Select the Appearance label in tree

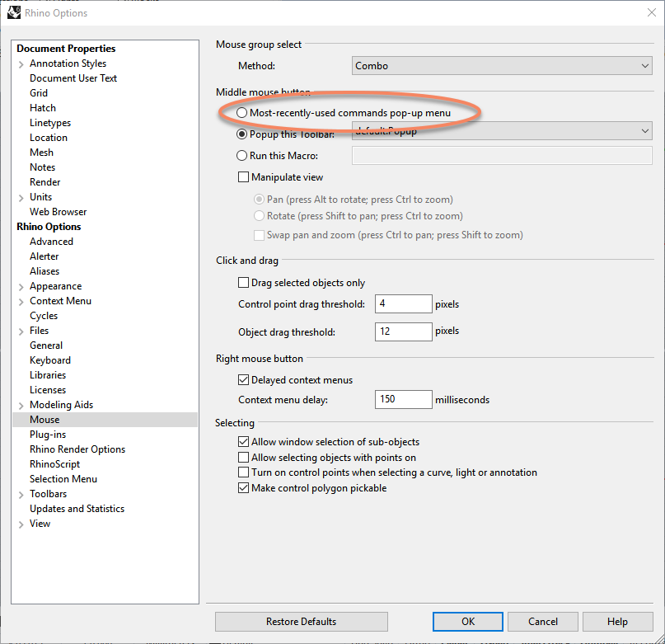(55, 286)
